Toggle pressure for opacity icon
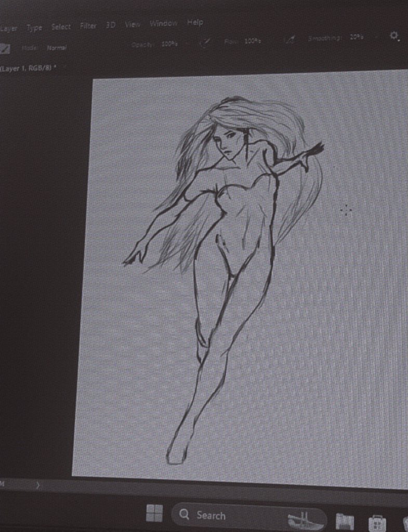 coord(205,43)
